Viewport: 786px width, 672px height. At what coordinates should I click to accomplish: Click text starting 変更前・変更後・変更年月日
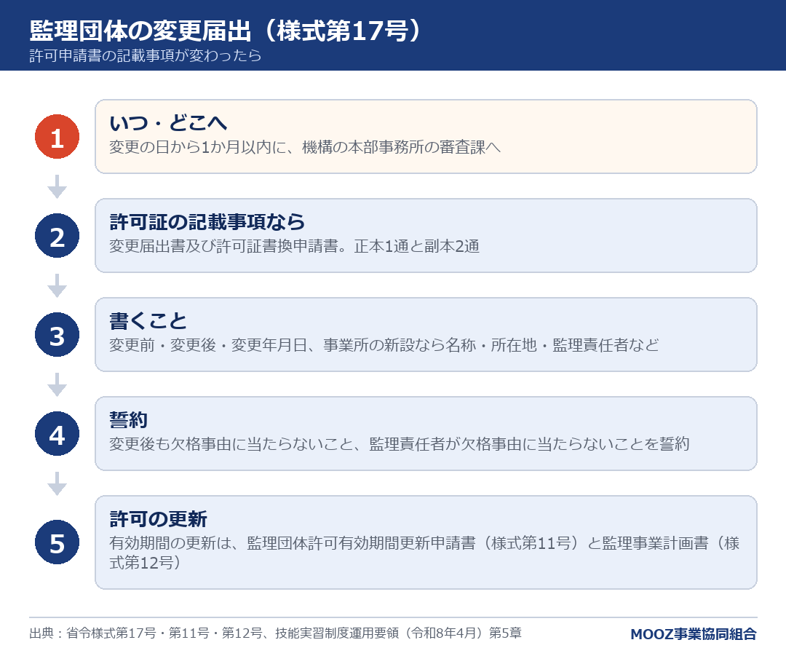coord(384,345)
